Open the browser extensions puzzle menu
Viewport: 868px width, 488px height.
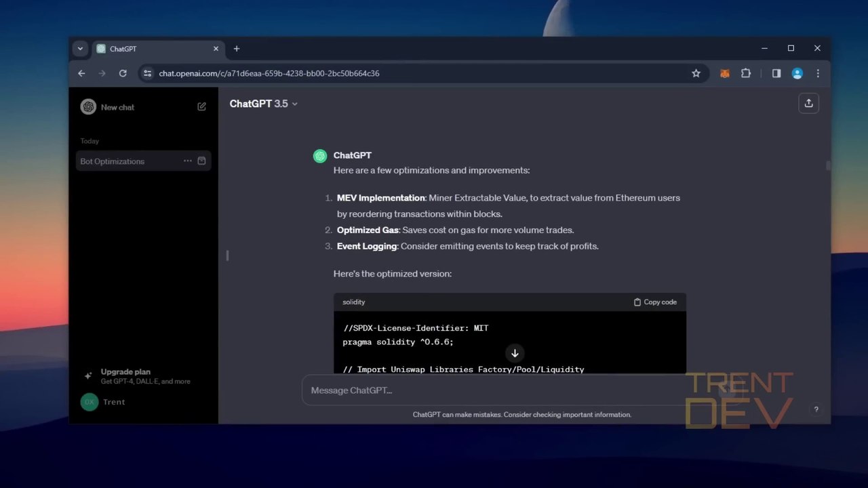point(746,73)
